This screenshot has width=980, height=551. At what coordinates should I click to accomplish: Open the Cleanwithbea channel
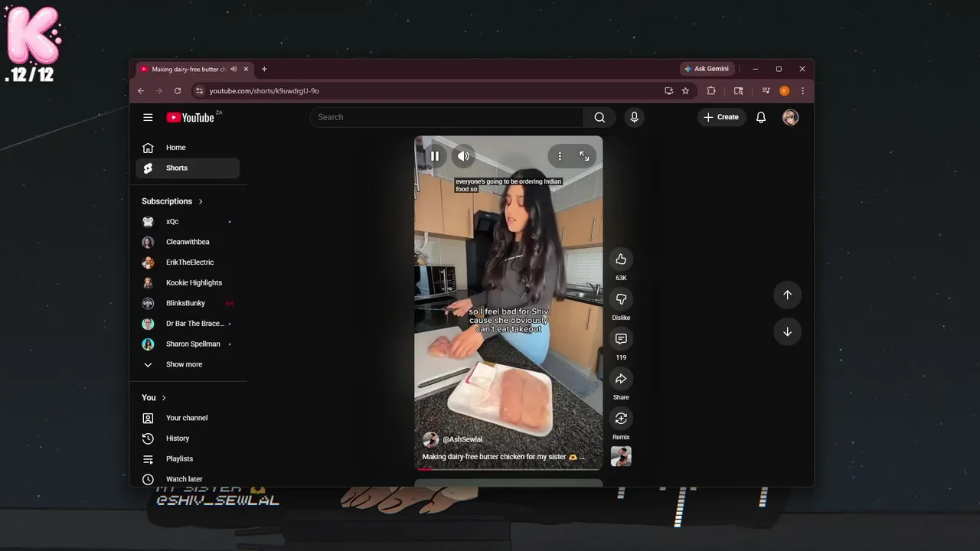point(188,242)
